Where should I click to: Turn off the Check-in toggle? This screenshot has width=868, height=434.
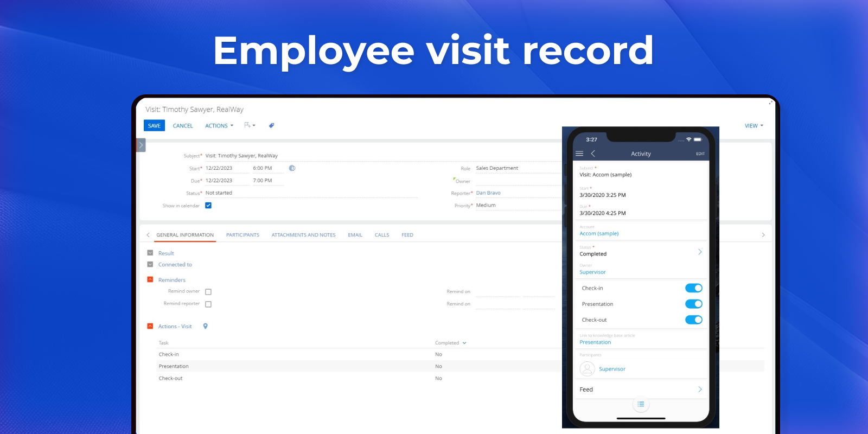[x=693, y=288]
